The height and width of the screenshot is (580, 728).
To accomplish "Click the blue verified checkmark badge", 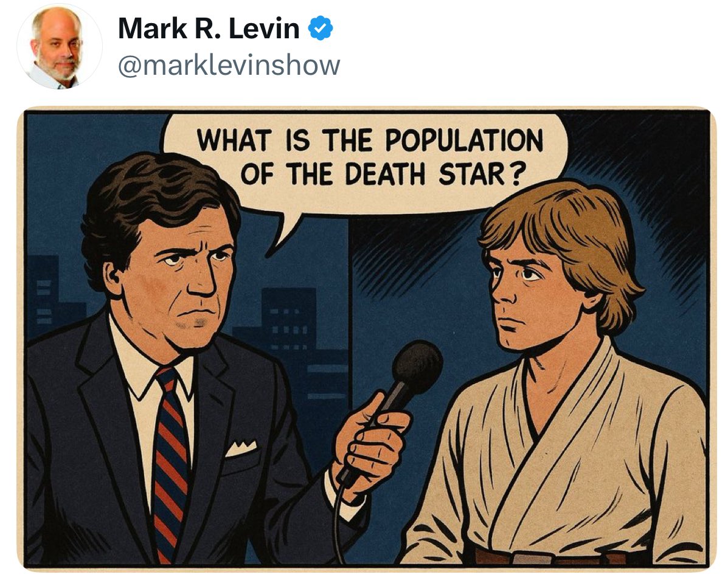I will [321, 28].
